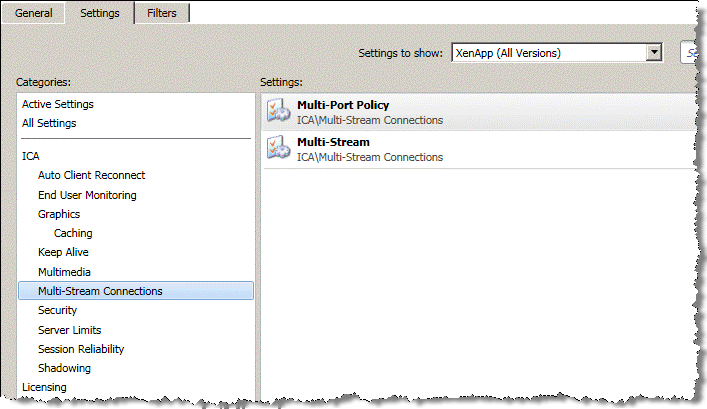Click the Multi-Stream setting icon

pyautogui.click(x=278, y=147)
